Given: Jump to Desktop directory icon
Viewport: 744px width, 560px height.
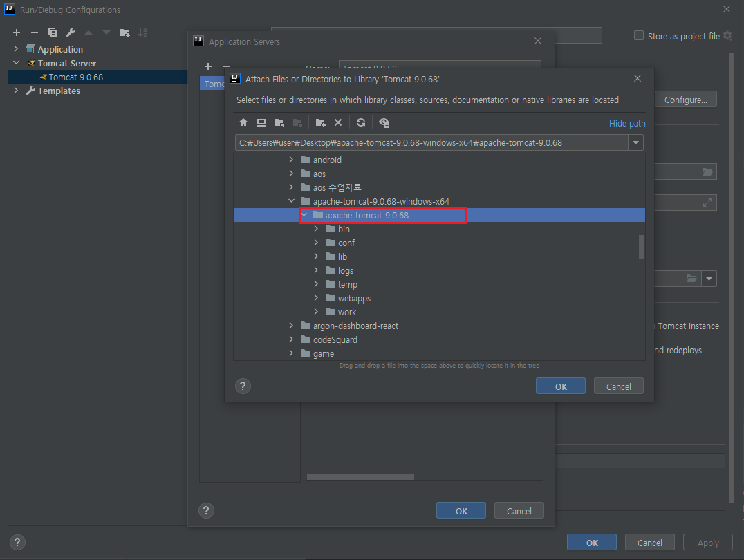Looking at the screenshot, I should click(261, 122).
